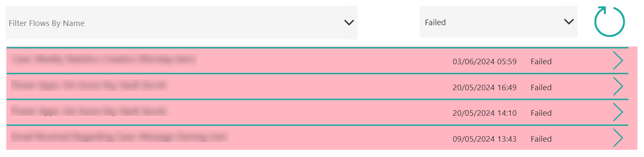Select the 20/05/2024 14:10 timestamp
The width and height of the screenshot is (644, 157).
click(485, 113)
